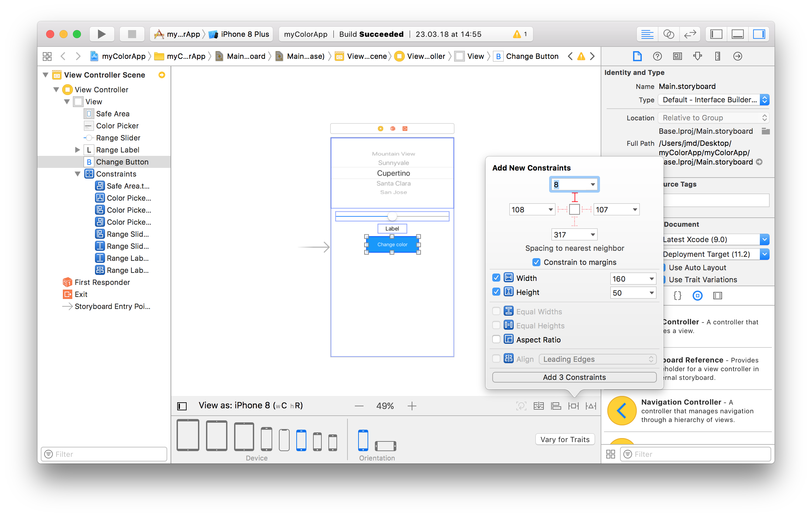The image size is (812, 517).
Task: Open the Assistant editor
Action: point(668,34)
